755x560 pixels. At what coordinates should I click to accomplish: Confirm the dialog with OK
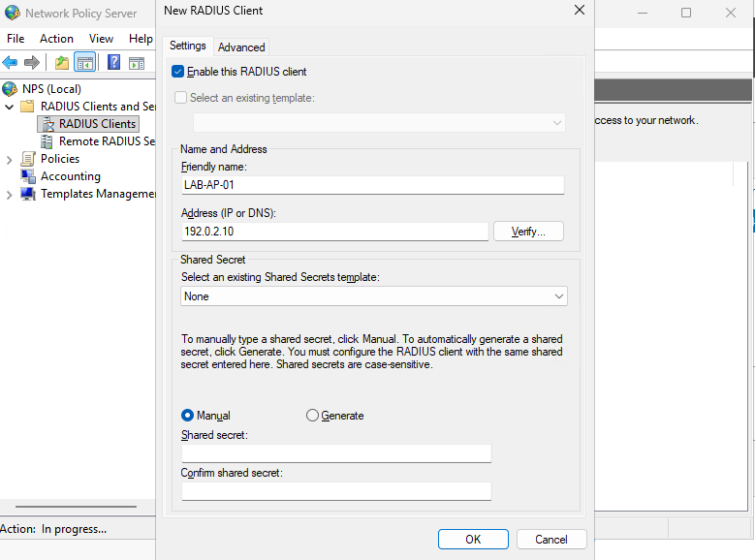tap(473, 540)
